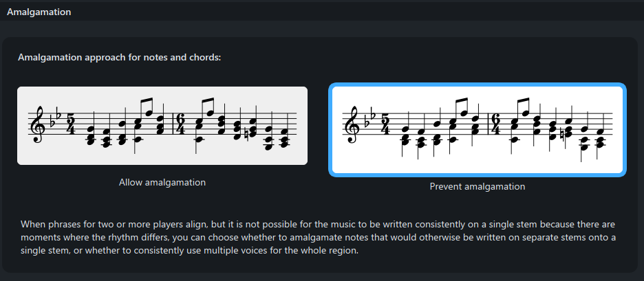Collapse the Amalgamation section header
This screenshot has width=644, height=281.
pos(39,12)
